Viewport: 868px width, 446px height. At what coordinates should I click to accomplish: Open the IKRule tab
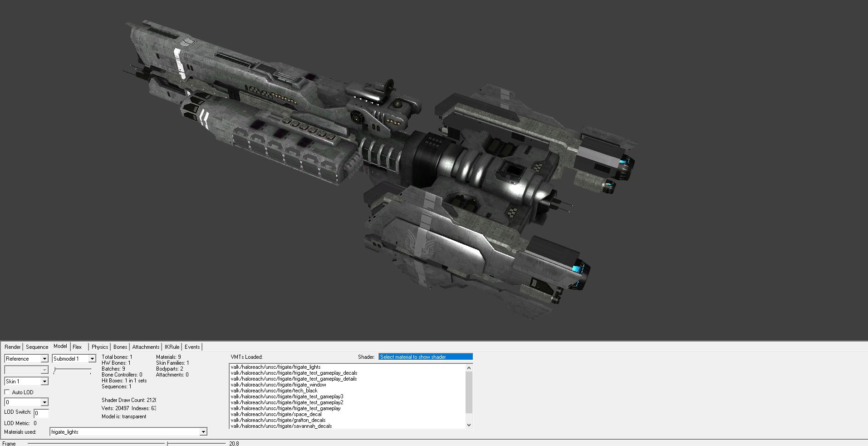click(172, 347)
